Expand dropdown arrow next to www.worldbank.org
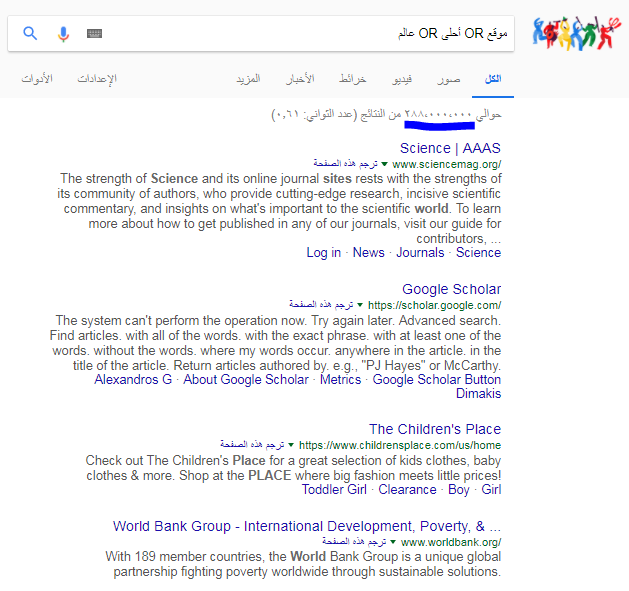 [x=393, y=542]
